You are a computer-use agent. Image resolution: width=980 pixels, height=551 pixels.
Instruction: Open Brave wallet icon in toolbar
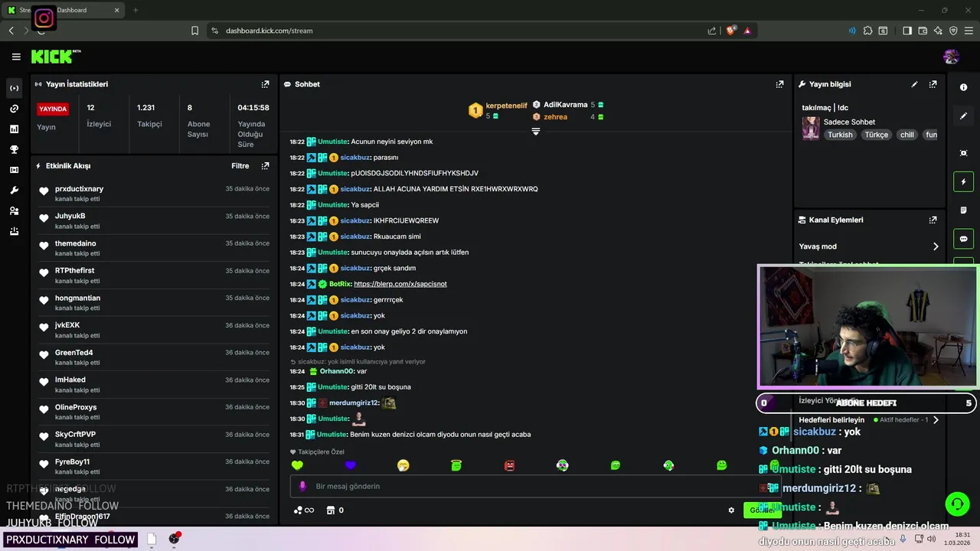point(923,31)
